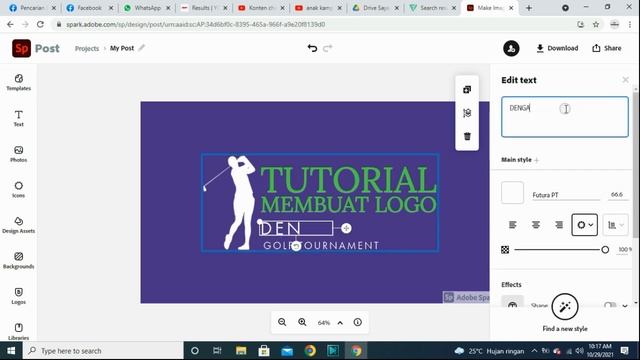Go to Projects breadcrumb link
Screen dimensions: 640x360
click(87, 48)
